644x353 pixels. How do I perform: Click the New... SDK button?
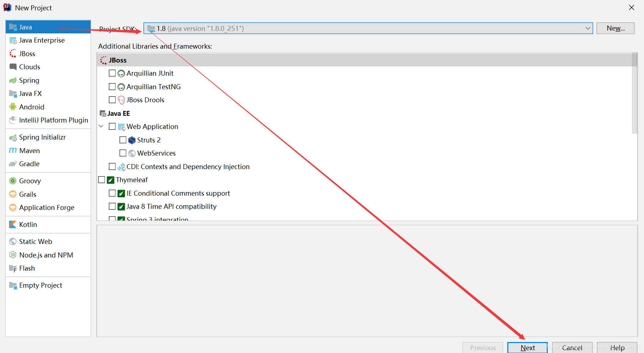[616, 28]
